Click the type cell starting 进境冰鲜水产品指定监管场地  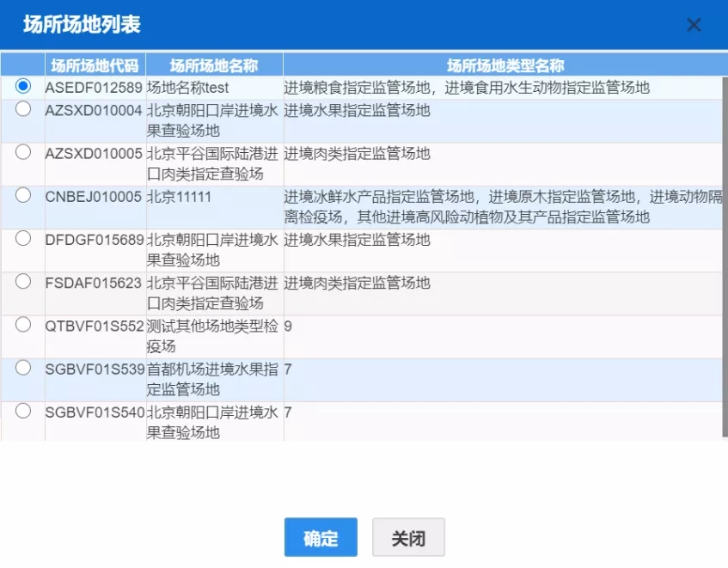pyautogui.click(x=504, y=207)
